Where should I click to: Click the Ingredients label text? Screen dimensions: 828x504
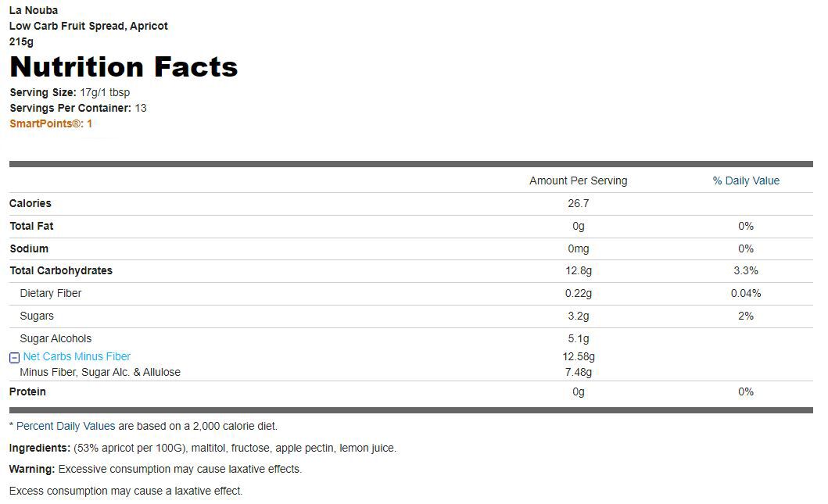coord(40,448)
